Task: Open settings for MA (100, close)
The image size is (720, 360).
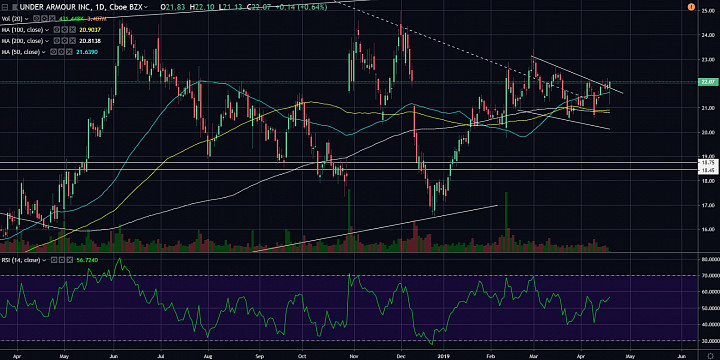Action: 64,30
